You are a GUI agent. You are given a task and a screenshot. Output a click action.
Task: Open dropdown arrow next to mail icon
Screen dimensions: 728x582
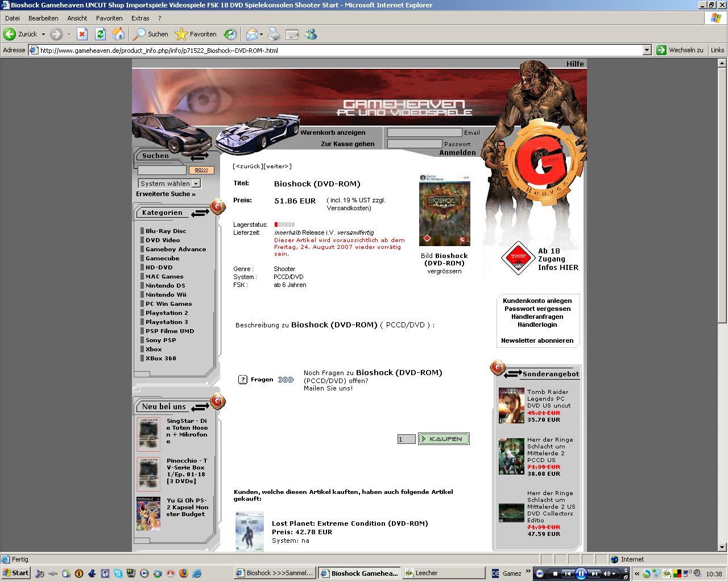pyautogui.click(x=261, y=34)
